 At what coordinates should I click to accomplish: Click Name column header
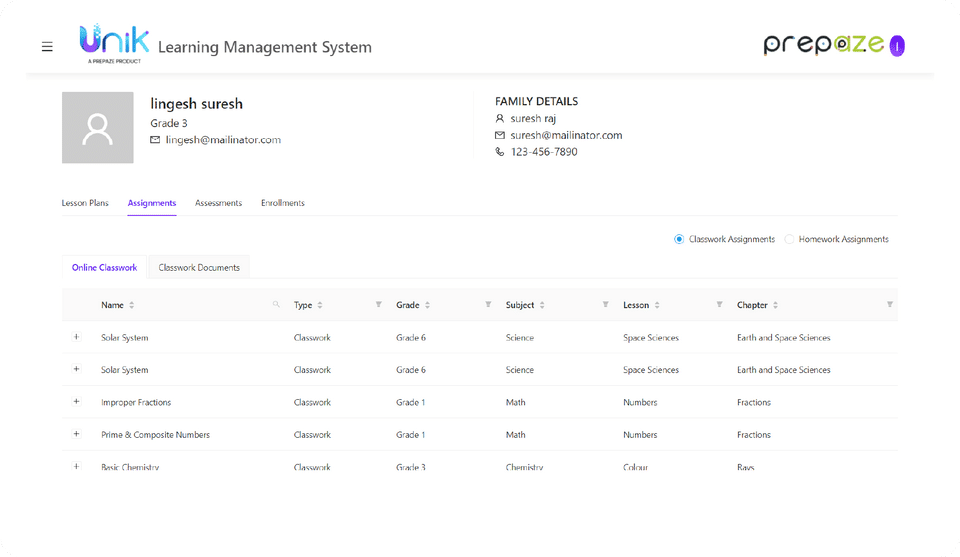[x=113, y=305]
